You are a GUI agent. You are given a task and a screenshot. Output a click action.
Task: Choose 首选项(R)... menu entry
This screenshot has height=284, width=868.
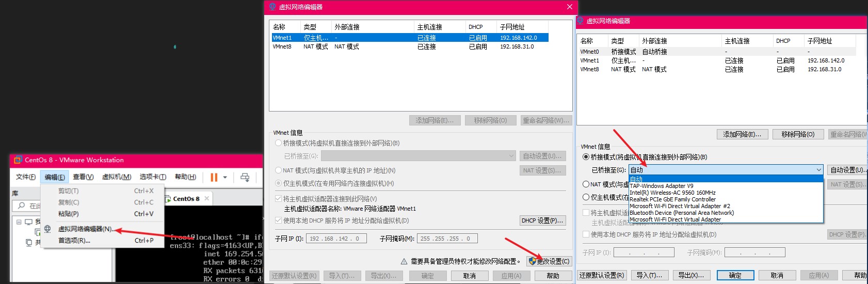pyautogui.click(x=103, y=241)
